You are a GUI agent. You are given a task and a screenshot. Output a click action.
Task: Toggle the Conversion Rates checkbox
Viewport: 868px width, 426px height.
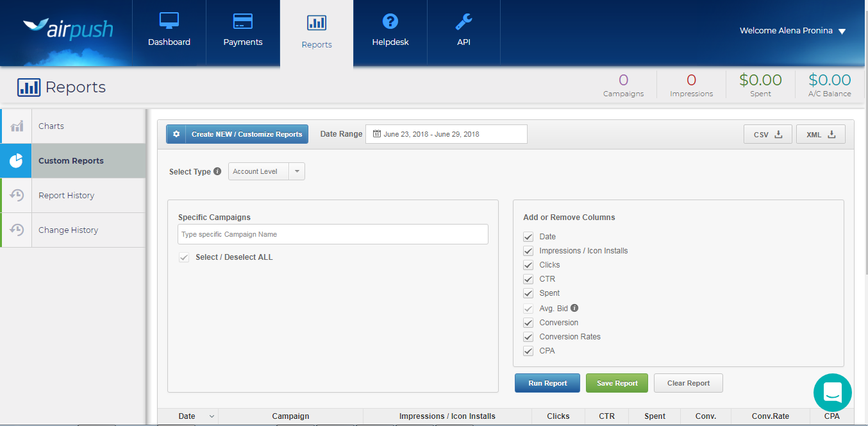(528, 337)
